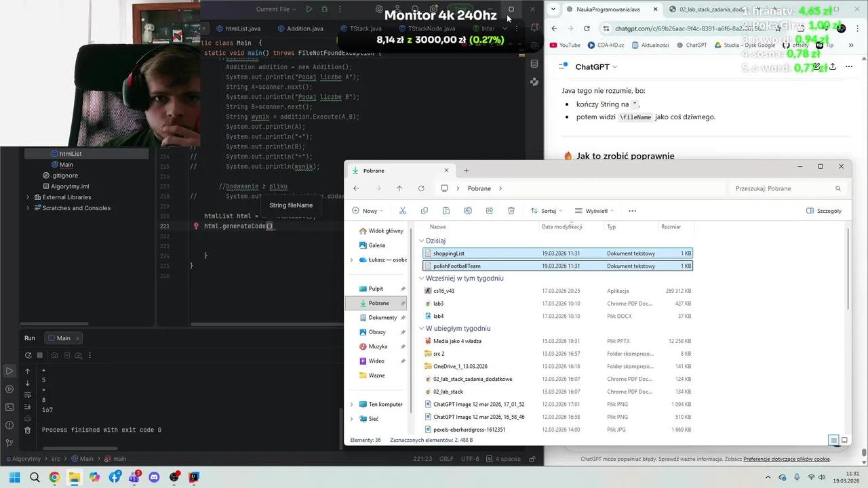868x488 pixels.
Task: Open the Sortuj dropdown
Action: [548, 211]
